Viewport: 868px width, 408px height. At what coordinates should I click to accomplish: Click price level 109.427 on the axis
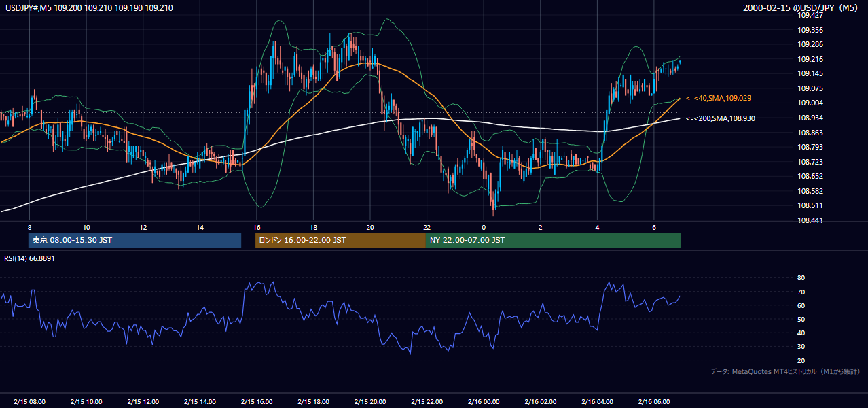(x=810, y=15)
